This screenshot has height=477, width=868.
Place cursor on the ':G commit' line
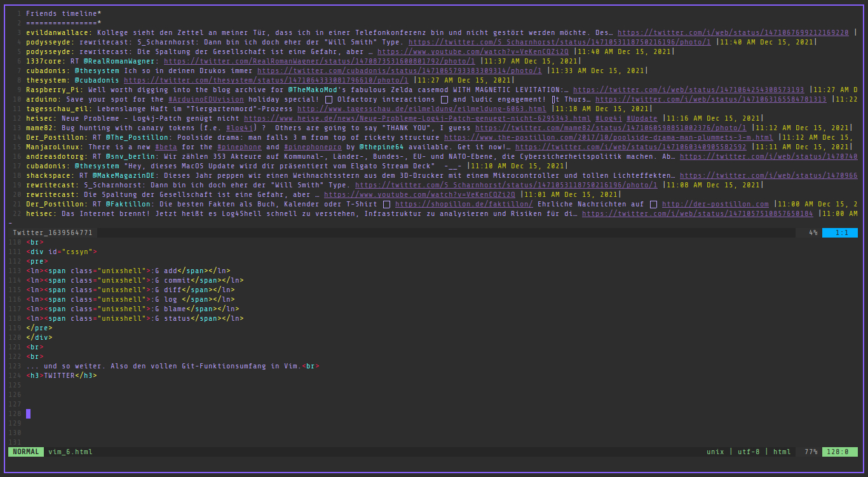click(x=135, y=280)
